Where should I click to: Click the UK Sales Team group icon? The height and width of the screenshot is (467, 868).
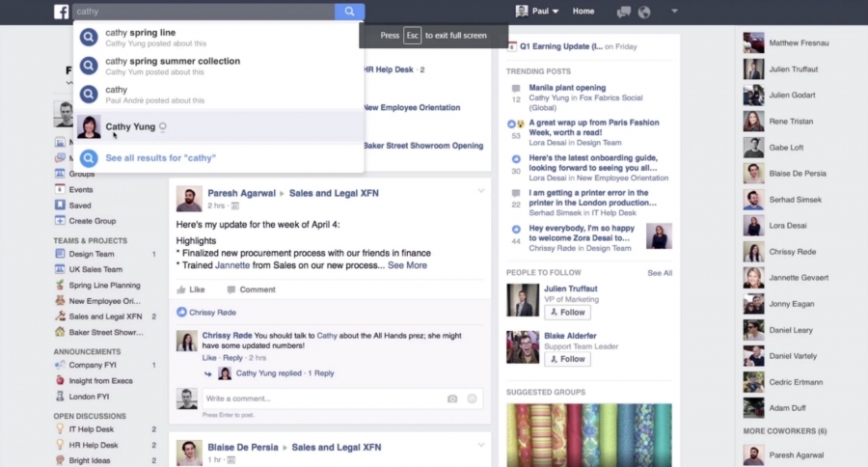[60, 269]
